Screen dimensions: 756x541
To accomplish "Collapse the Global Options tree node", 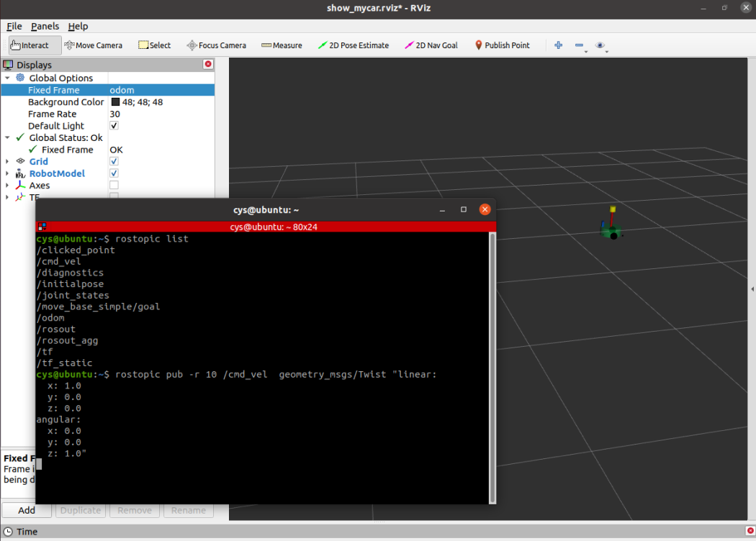I will coord(7,78).
